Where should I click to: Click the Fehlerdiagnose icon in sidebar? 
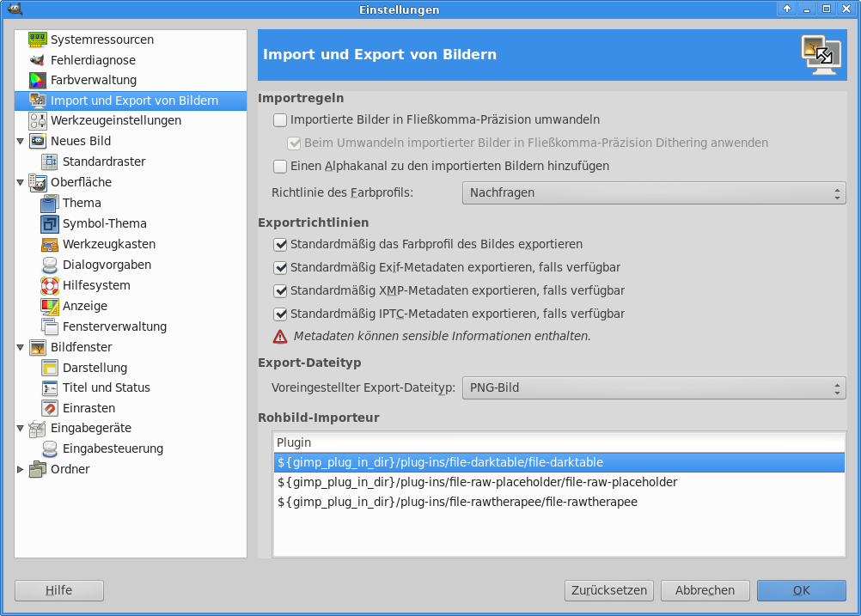37,60
